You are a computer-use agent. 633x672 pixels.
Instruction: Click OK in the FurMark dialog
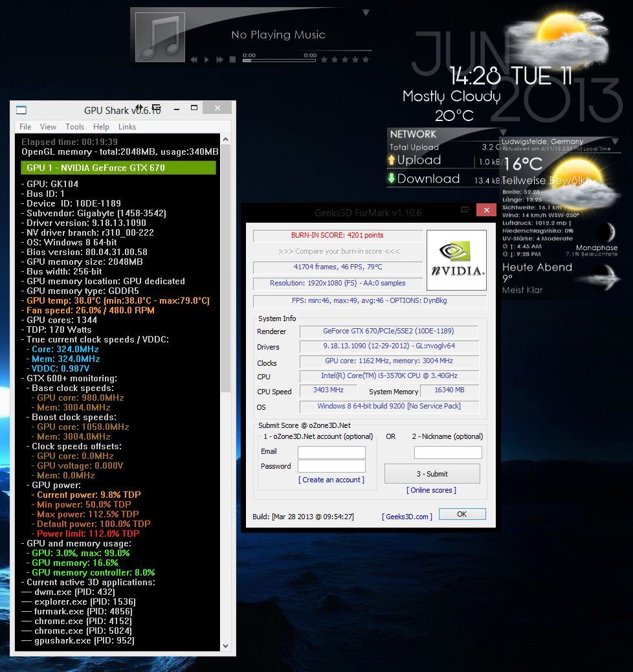(x=462, y=514)
